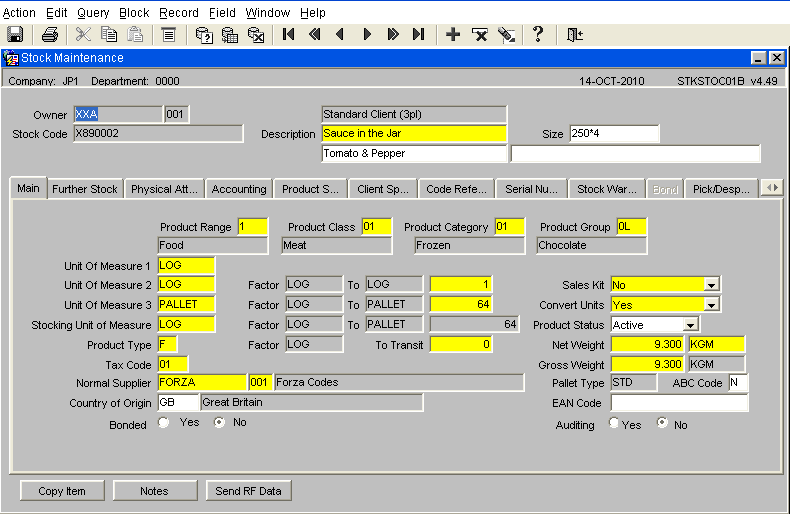The image size is (790, 514).
Task: Switch to the Accounting tab
Action: click(x=239, y=189)
